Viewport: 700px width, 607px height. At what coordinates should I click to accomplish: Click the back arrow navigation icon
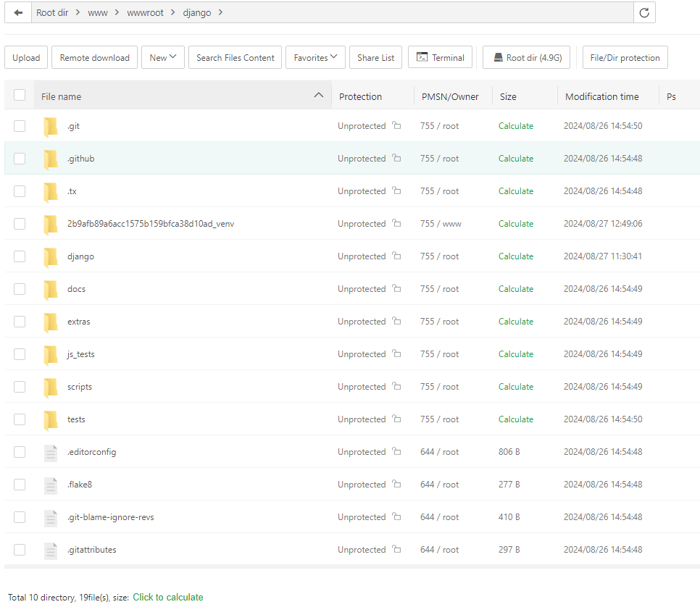pos(18,13)
